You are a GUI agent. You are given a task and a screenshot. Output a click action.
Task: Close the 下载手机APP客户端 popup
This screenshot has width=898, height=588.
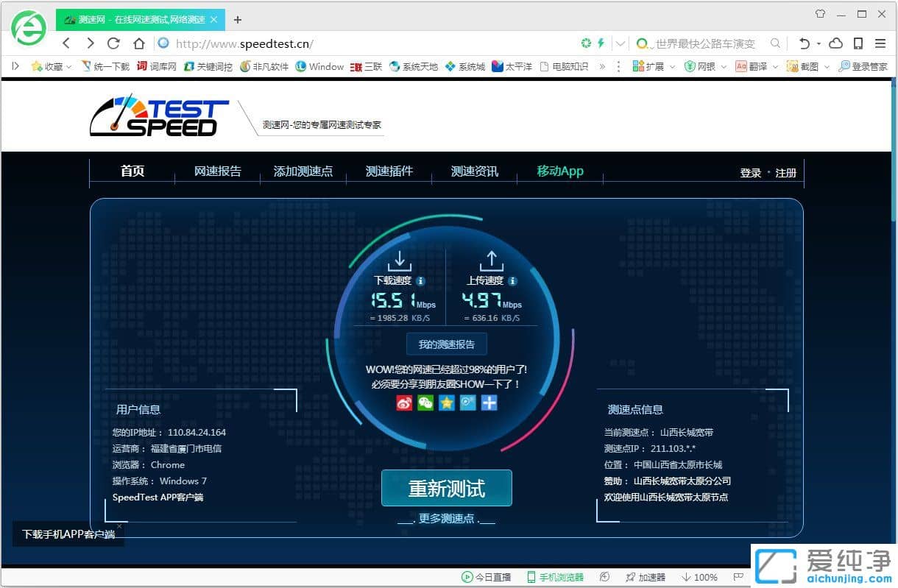119,526
